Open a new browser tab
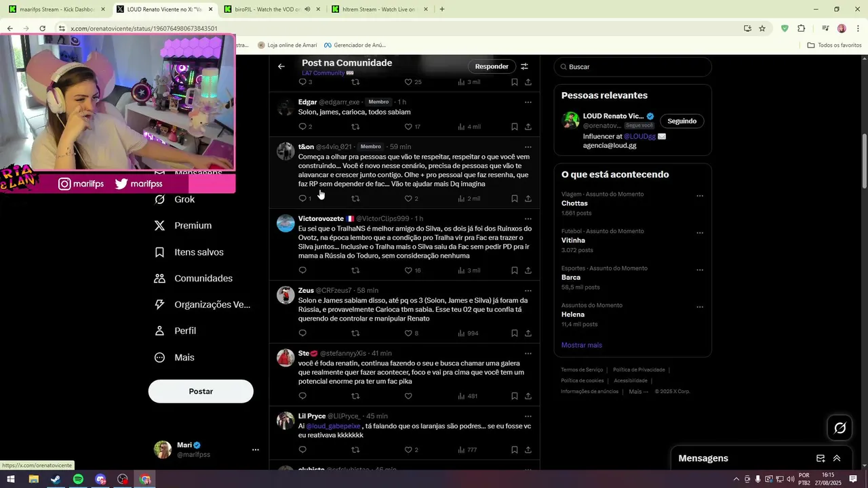The height and width of the screenshot is (488, 868). [442, 9]
